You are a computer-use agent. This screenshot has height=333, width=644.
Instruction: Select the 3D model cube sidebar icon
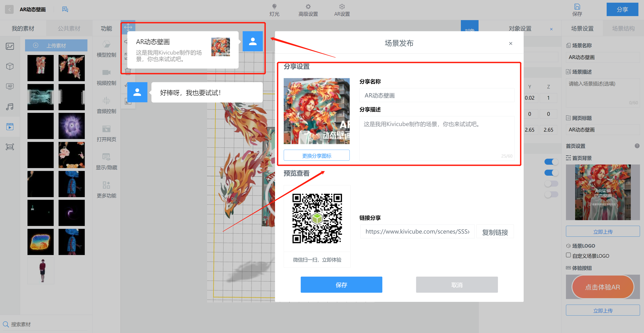pyautogui.click(x=10, y=66)
